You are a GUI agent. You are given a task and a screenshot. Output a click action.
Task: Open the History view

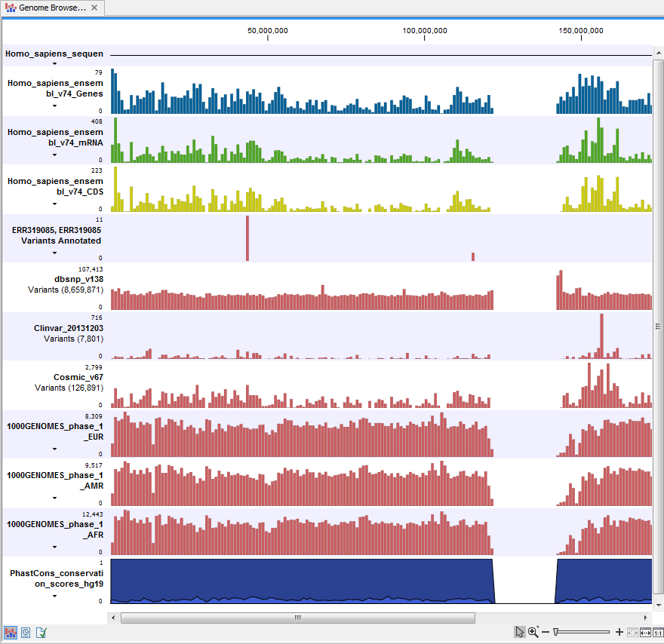click(26, 632)
